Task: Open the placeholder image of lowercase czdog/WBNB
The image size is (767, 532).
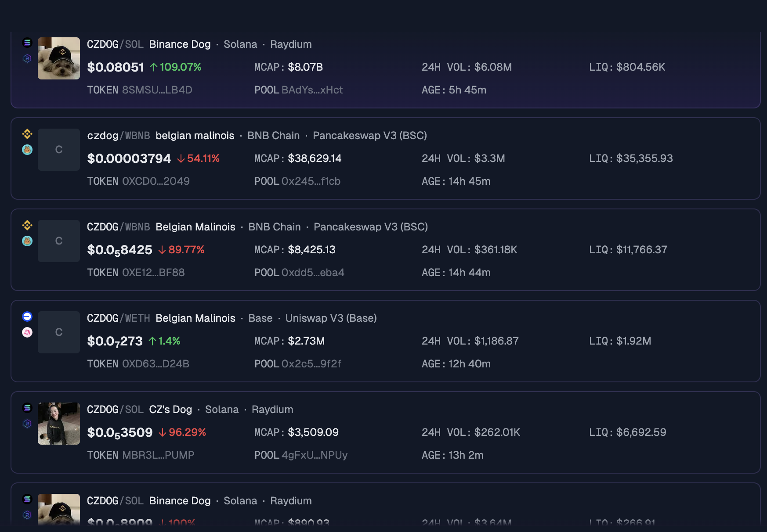Action: 59,150
